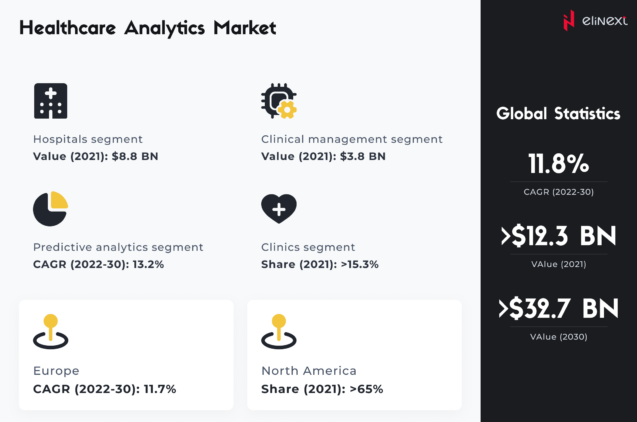The width and height of the screenshot is (637, 422).
Task: Click the clinics heart-plus icon
Action: [278, 208]
